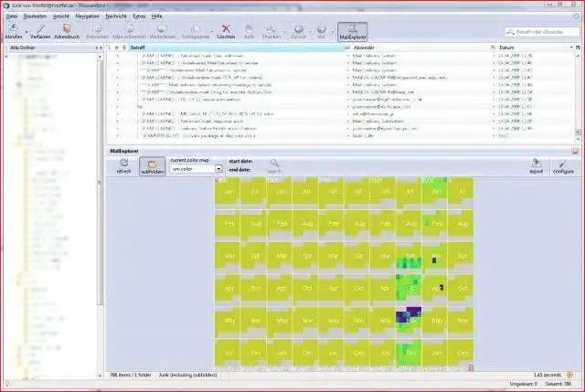585x392 pixels.
Task: Click the Weiterleiten forward icon
Action: click(x=163, y=31)
